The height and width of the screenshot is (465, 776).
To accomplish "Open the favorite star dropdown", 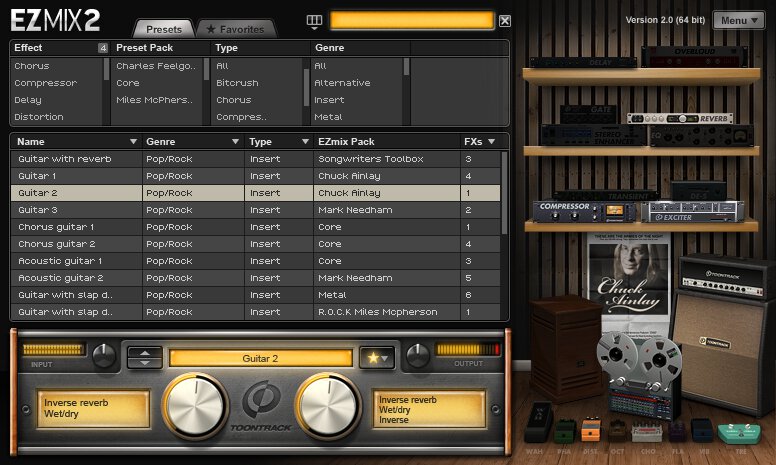I will coord(379,357).
